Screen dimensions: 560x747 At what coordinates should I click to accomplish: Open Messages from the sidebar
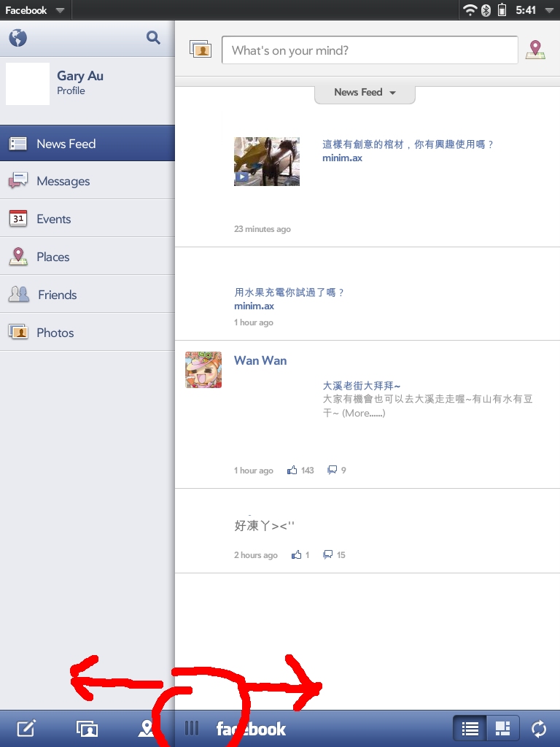[87, 181]
